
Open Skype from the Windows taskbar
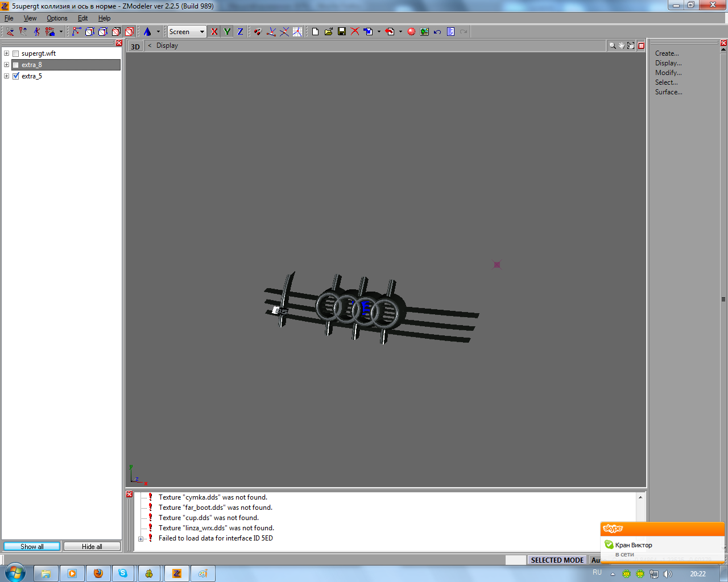tap(123, 573)
